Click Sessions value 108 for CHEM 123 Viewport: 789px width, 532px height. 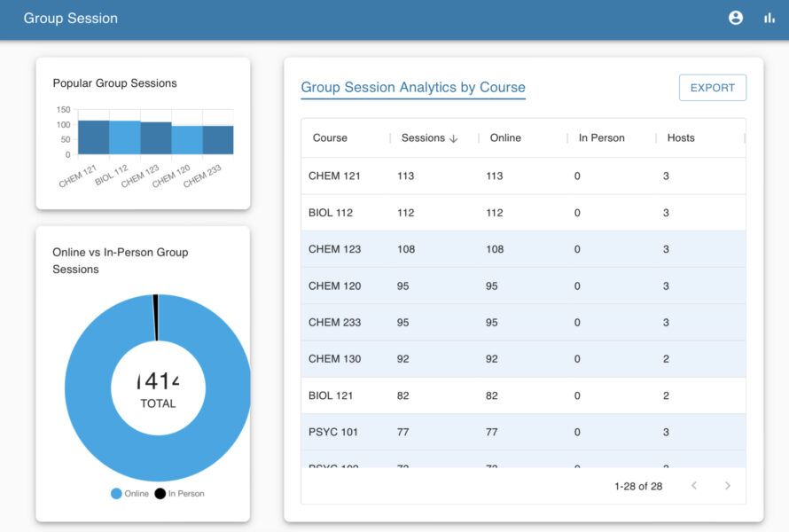pos(406,249)
